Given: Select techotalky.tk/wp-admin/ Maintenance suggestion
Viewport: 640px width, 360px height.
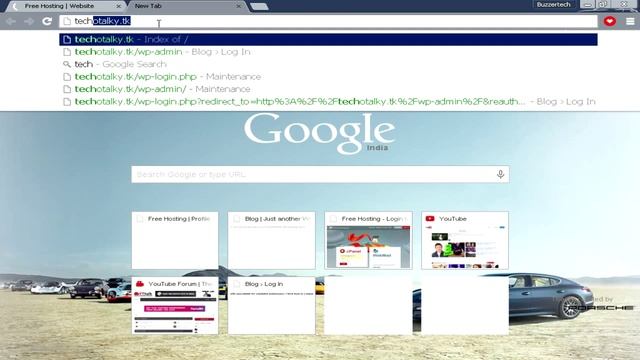Looking at the screenshot, I should 328,89.
